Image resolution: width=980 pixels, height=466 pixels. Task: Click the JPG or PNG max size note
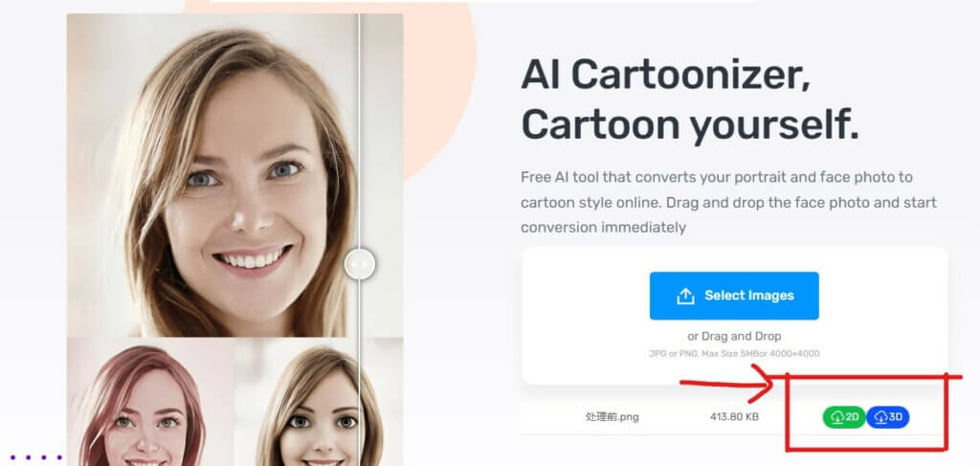734,353
